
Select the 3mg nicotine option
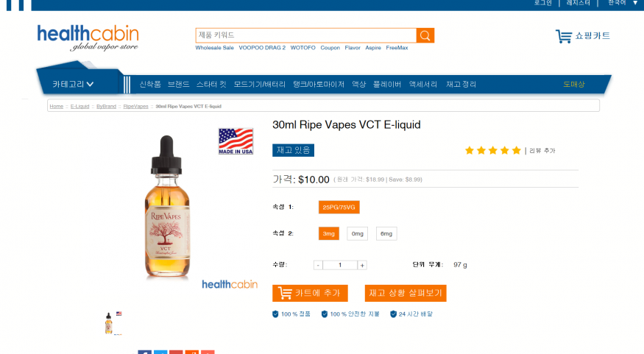tap(328, 234)
